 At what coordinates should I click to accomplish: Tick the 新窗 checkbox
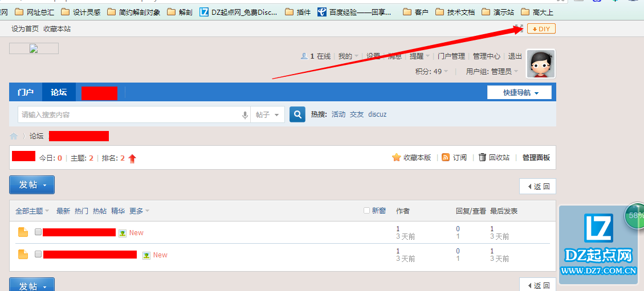coord(367,211)
